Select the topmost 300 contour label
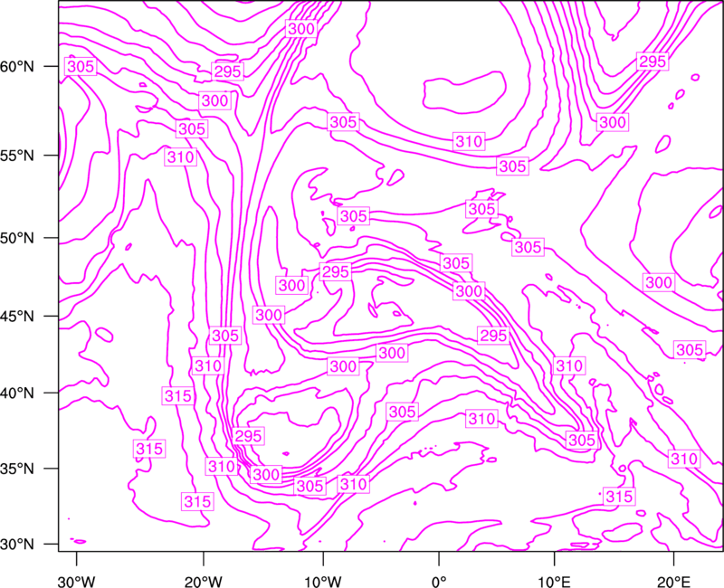 [301, 29]
